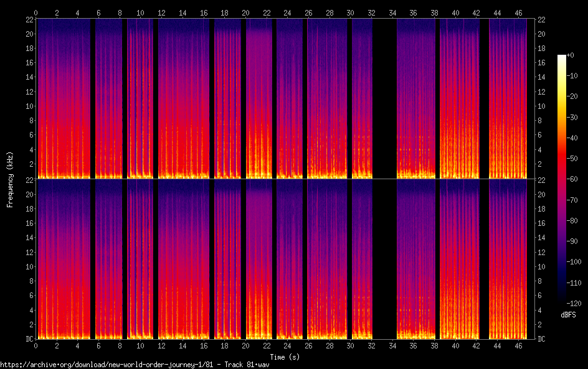Image resolution: width=588 pixels, height=369 pixels.
Task: Click the 46 s tick on the top time axis
Action: pyautogui.click(x=518, y=12)
